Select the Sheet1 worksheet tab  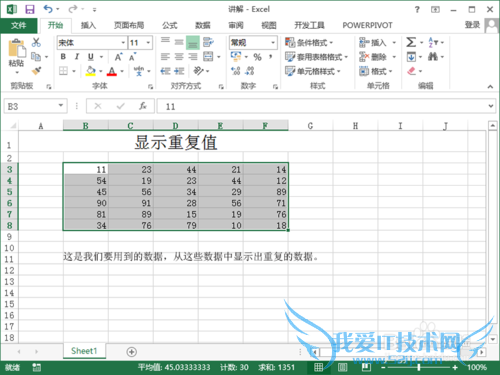(x=84, y=351)
